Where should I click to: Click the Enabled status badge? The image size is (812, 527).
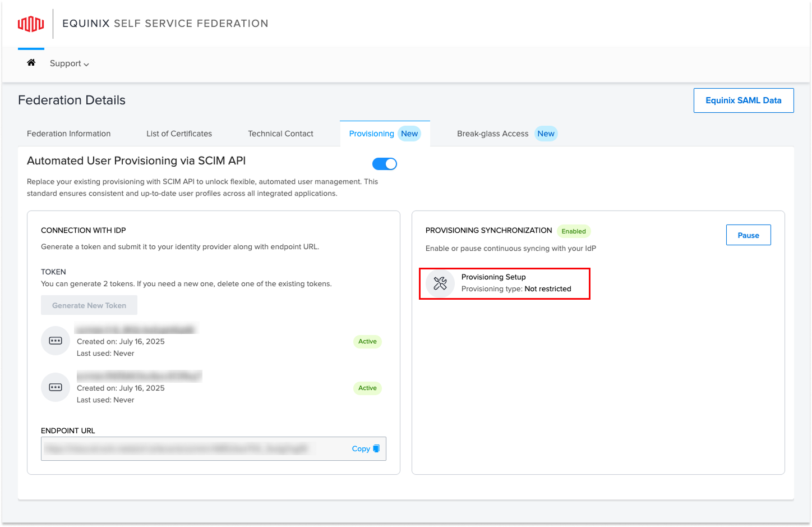[x=574, y=231]
